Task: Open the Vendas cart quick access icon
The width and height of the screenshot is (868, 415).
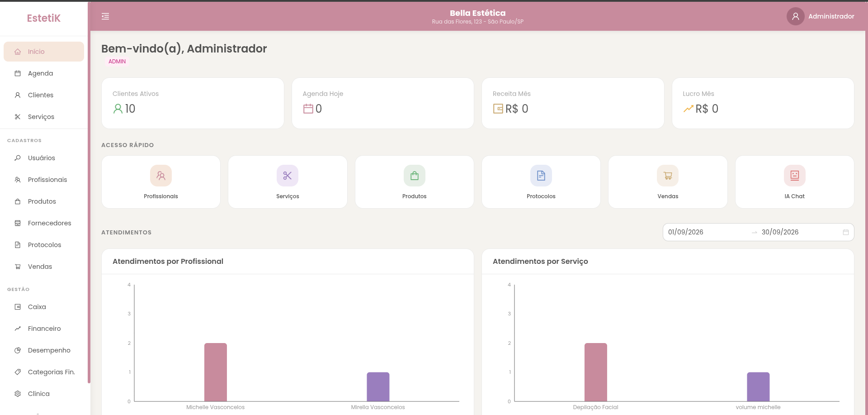Action: [668, 176]
